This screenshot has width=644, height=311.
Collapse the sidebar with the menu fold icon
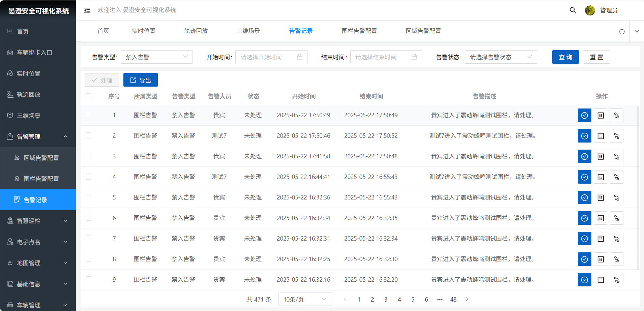[87, 10]
